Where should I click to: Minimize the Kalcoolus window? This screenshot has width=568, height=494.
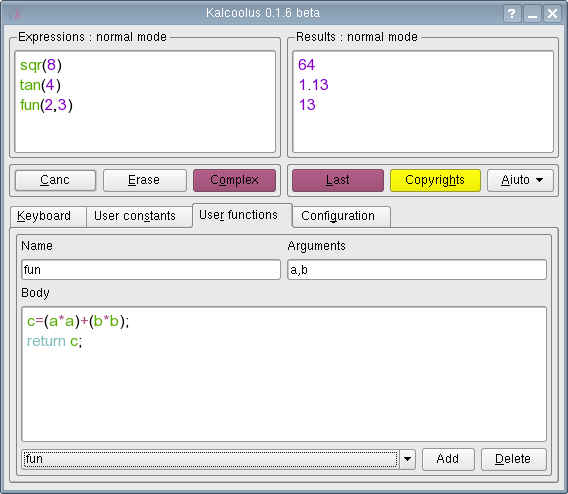point(532,14)
